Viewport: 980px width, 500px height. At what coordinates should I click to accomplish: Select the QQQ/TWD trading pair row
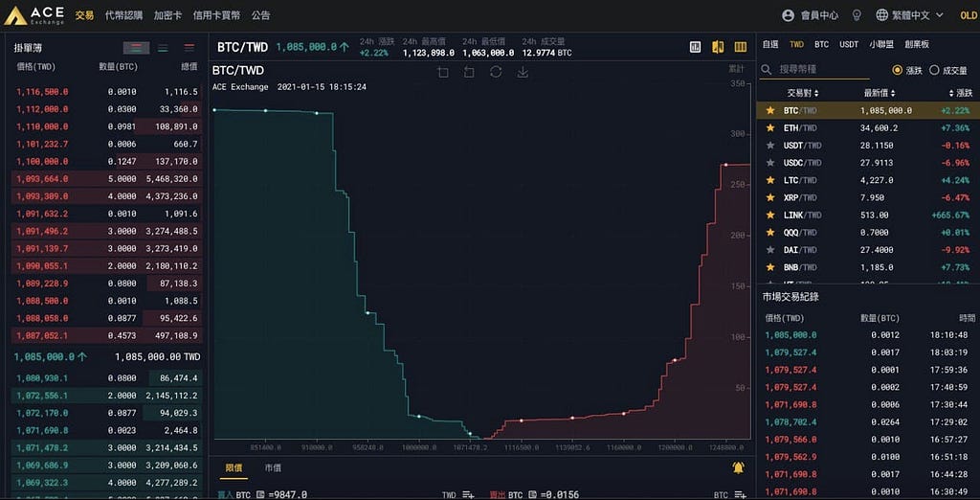point(868,232)
